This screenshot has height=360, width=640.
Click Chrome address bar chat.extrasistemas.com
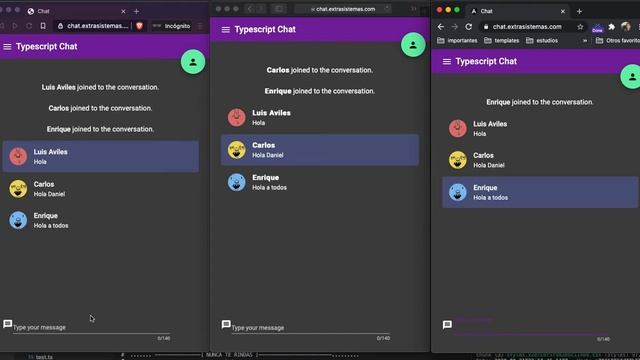527,27
